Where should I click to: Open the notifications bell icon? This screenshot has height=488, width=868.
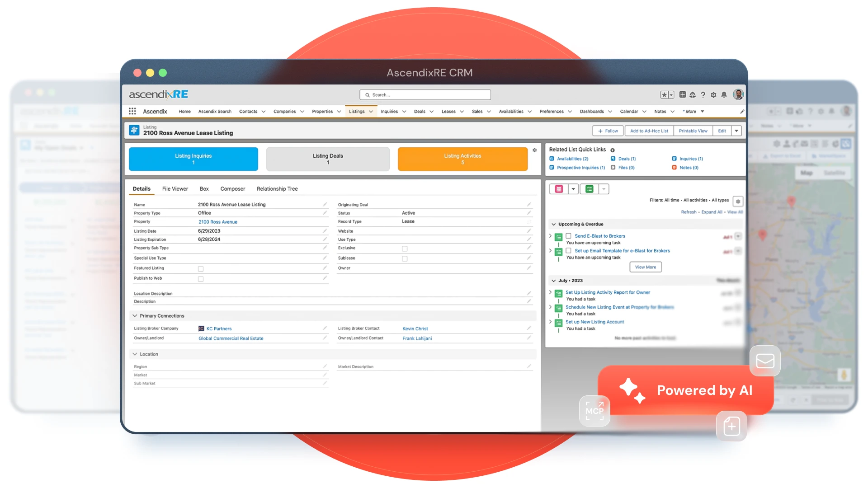point(724,95)
